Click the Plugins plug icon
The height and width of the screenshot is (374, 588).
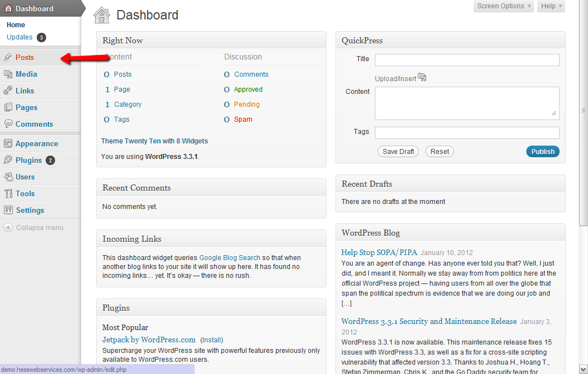click(x=8, y=160)
